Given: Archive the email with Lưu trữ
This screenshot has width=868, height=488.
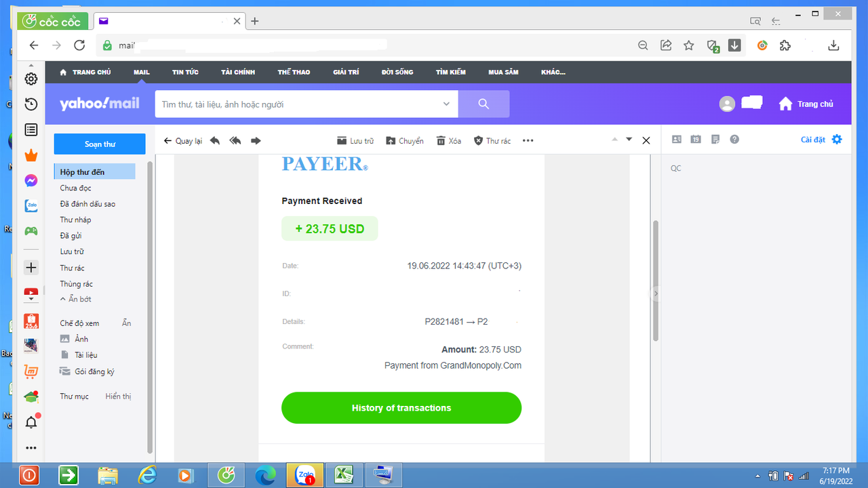Looking at the screenshot, I should 355,140.
